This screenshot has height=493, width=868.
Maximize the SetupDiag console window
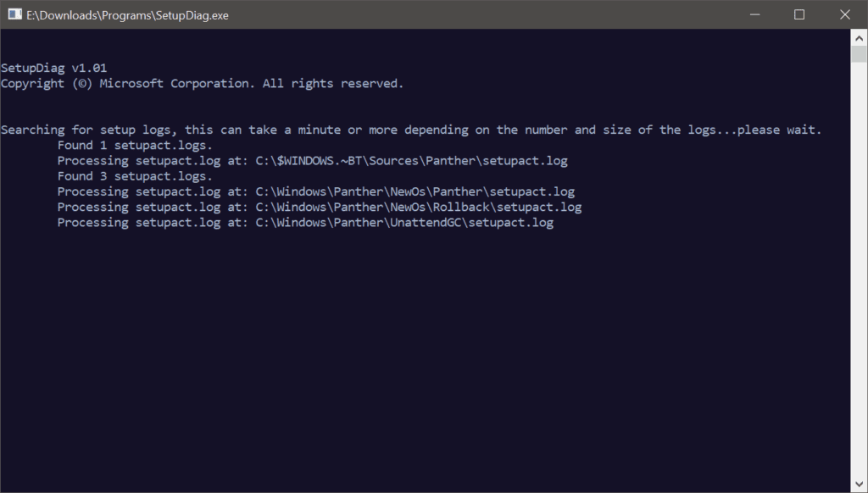tap(798, 14)
